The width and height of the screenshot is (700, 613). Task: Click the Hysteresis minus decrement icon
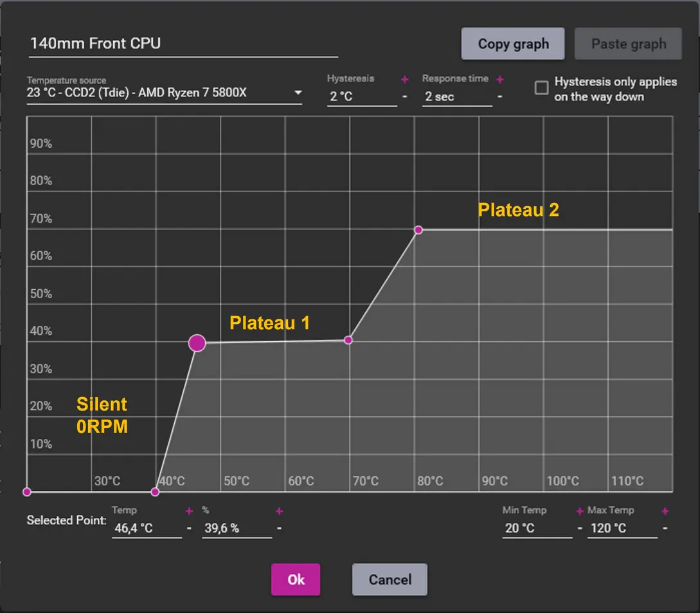click(405, 97)
